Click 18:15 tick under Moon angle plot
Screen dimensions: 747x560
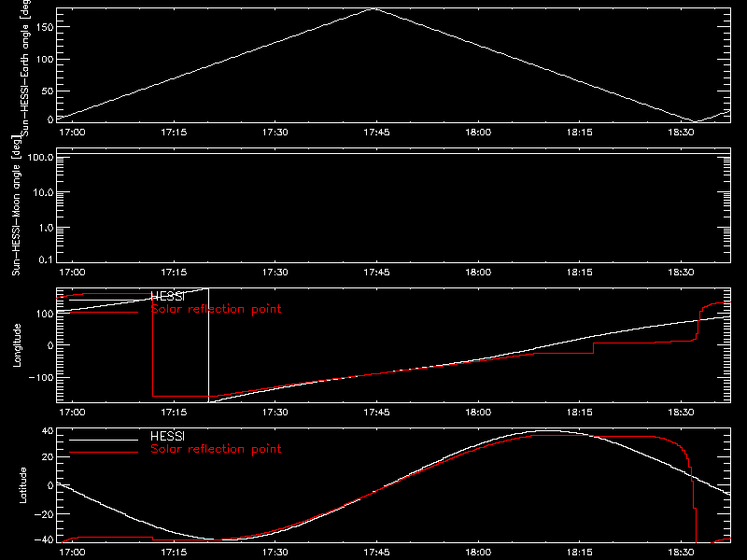[579, 272]
